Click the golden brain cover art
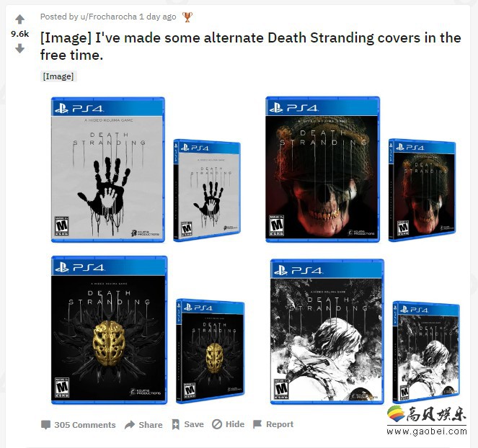 coord(109,330)
